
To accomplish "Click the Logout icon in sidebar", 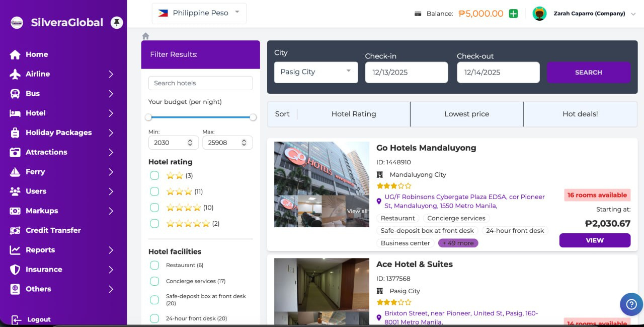I will (16, 319).
